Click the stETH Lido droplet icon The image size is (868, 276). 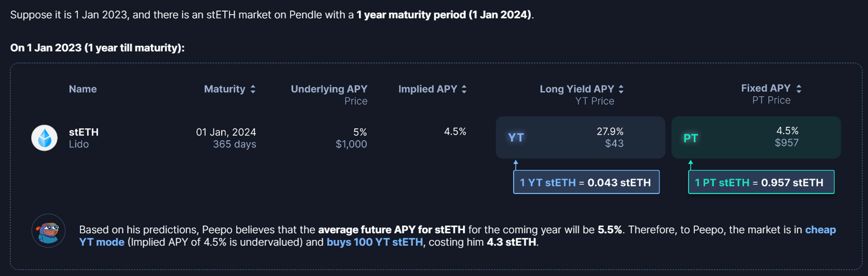tap(44, 138)
